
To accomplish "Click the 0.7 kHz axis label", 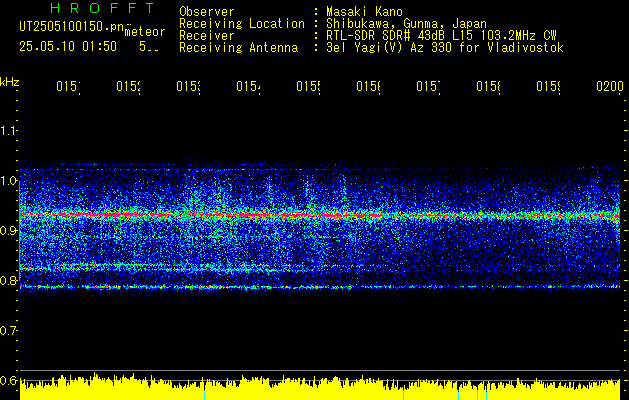I will click(x=8, y=330).
